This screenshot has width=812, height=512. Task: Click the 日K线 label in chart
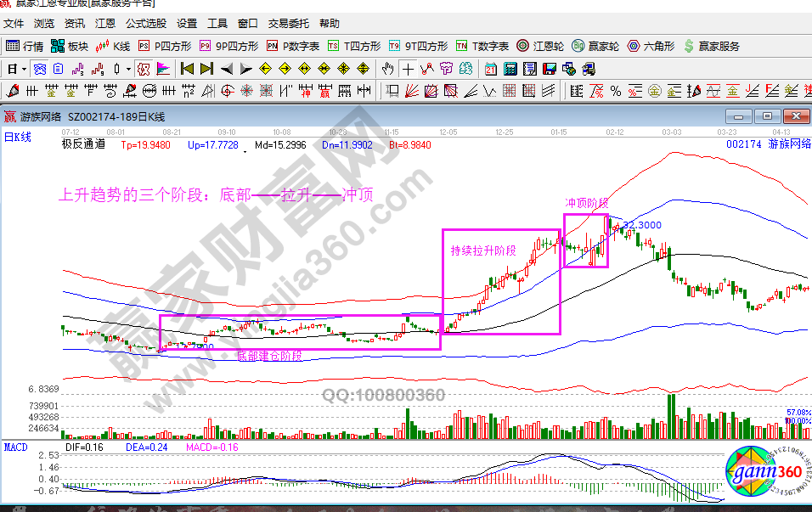[18, 137]
